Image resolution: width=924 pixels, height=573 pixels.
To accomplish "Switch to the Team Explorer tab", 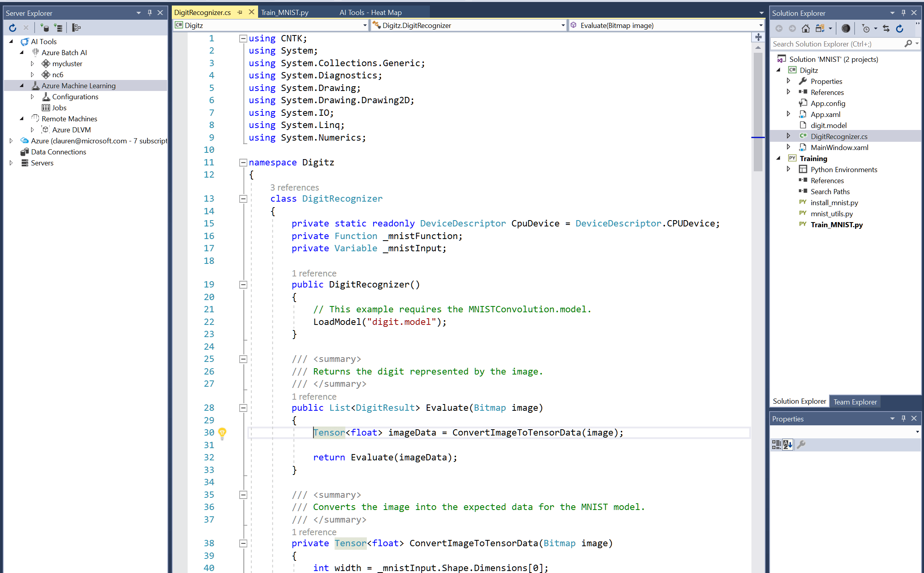I will click(855, 402).
